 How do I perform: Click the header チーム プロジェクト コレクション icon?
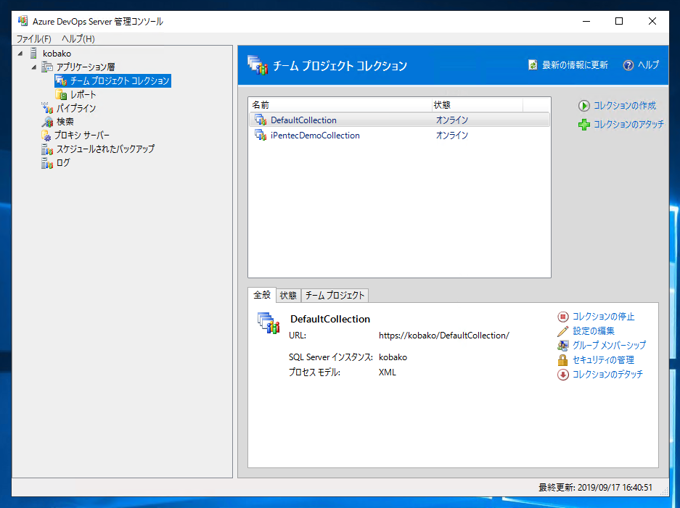258,65
